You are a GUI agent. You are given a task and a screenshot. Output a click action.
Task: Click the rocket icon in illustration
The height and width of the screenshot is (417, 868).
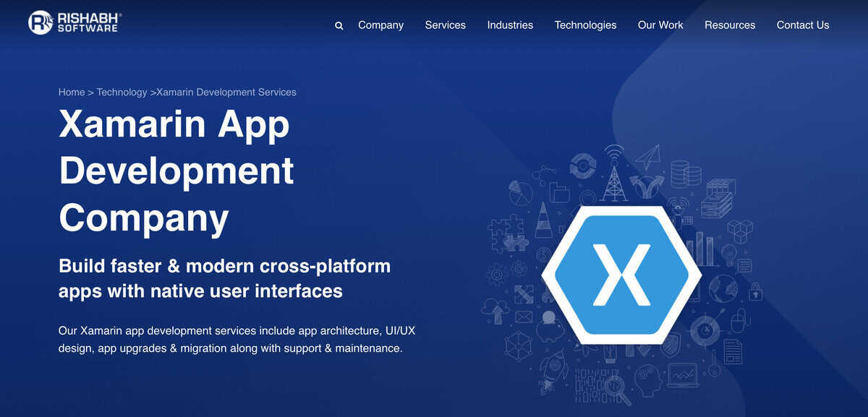(553, 369)
